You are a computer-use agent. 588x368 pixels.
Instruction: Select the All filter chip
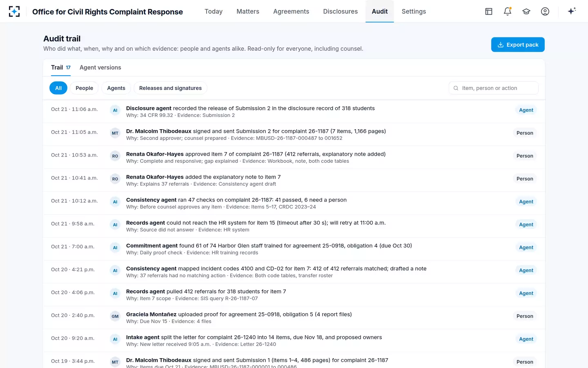[x=58, y=88]
